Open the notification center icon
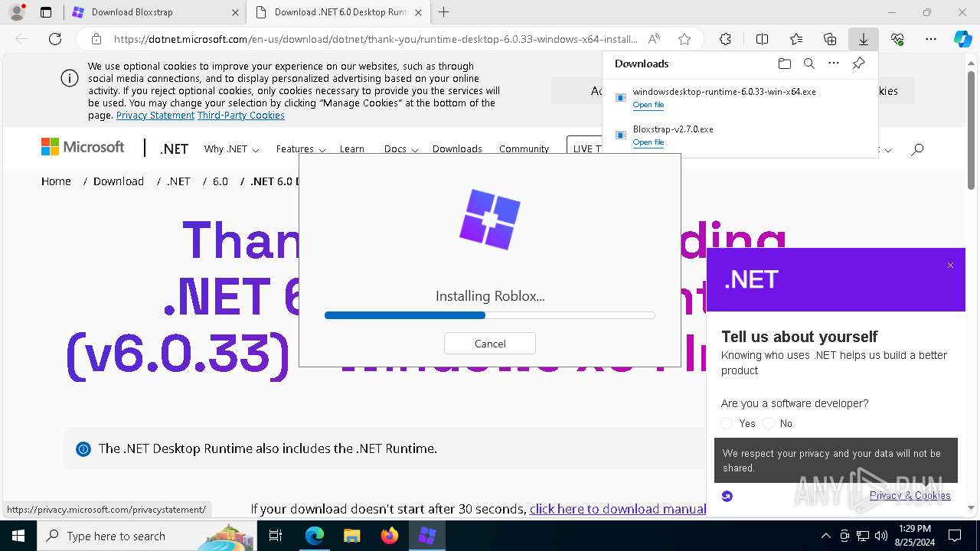Viewport: 980px width, 551px height. tap(955, 536)
